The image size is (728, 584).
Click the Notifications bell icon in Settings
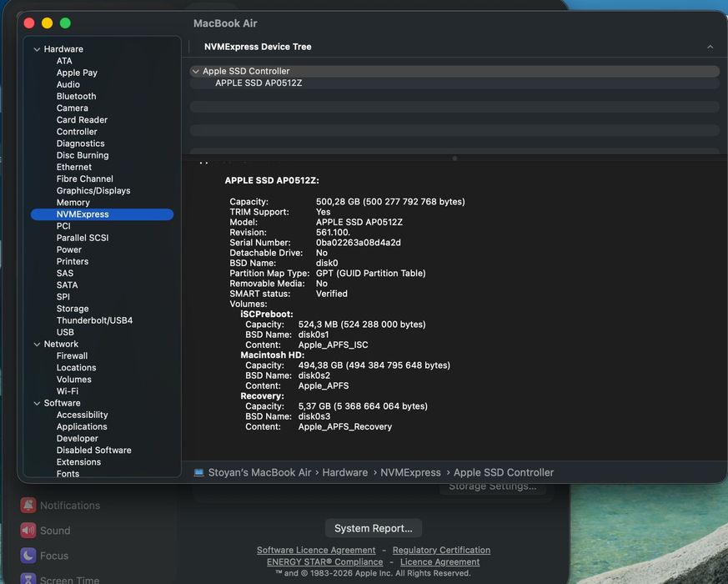28,506
